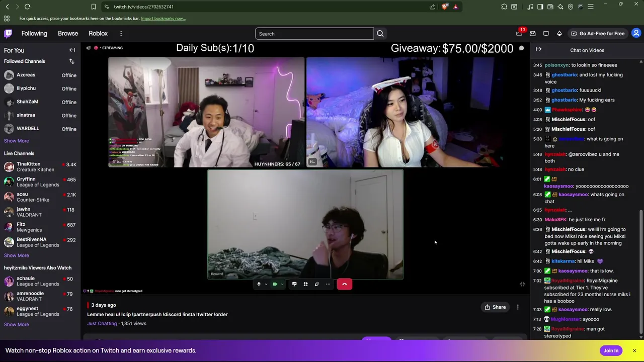This screenshot has width=644, height=362.
Task: Click the magnifier search button
Action: click(x=380, y=34)
